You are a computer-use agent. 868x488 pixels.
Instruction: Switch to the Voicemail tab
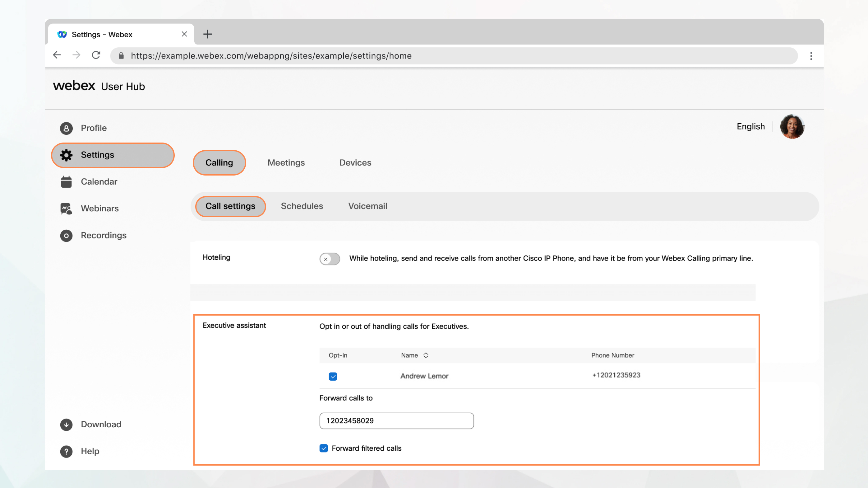point(367,206)
